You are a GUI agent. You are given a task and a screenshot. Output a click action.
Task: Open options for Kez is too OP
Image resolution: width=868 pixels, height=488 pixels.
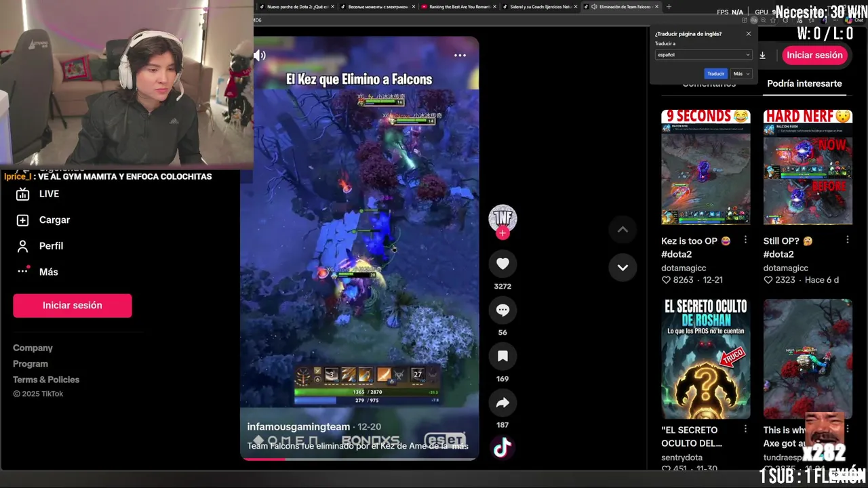coord(745,240)
